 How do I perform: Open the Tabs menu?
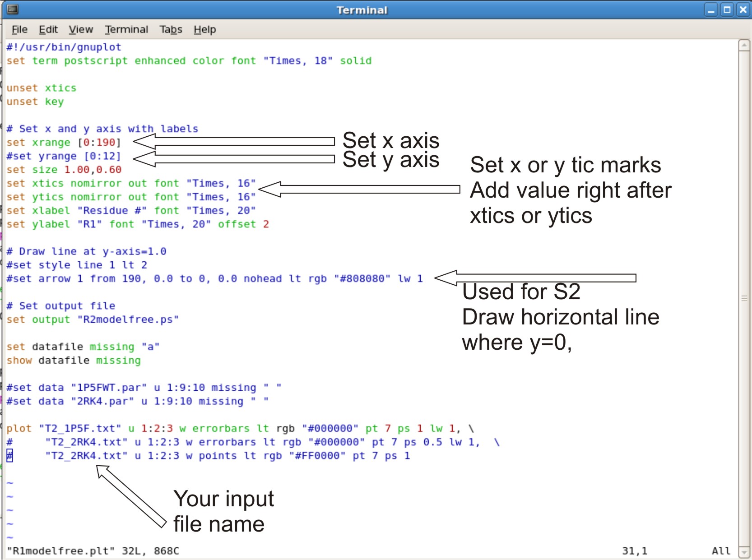[x=171, y=30]
